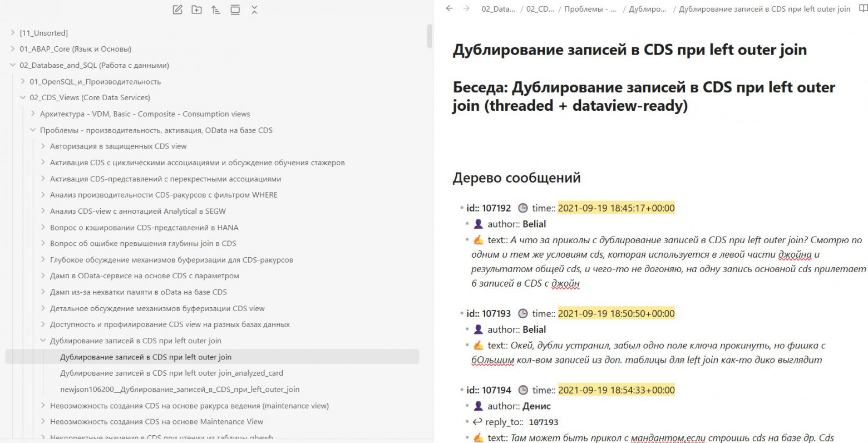Click the 02_Data... breadcrumb link
Screen dimensions: 868x443
pyautogui.click(x=498, y=9)
